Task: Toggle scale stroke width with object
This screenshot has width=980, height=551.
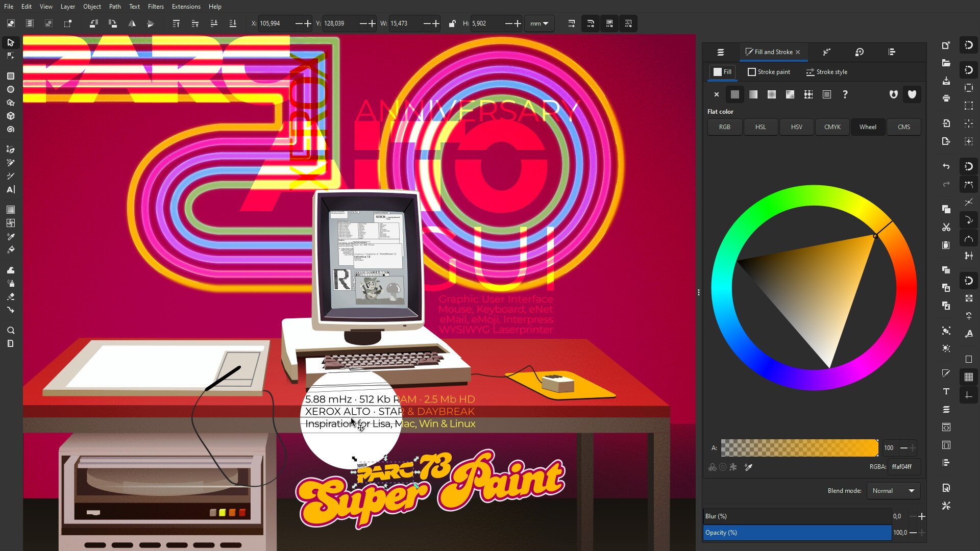Action: click(x=571, y=23)
